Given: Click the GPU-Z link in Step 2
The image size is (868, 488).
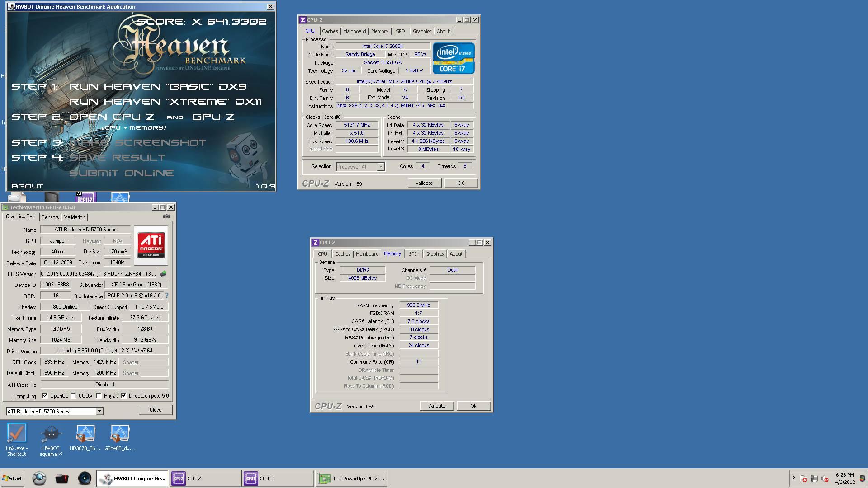Looking at the screenshot, I should click(x=213, y=117).
